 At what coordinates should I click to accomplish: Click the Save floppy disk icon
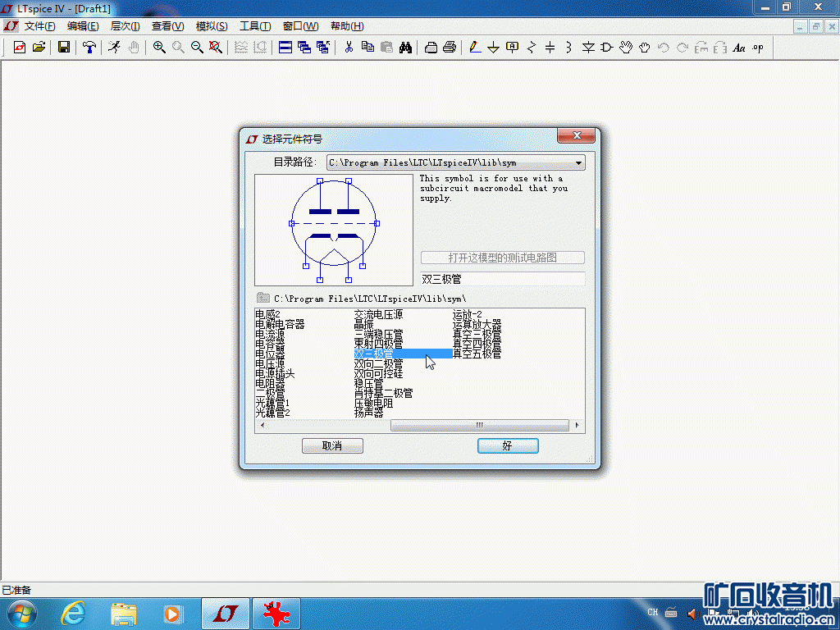coord(64,47)
